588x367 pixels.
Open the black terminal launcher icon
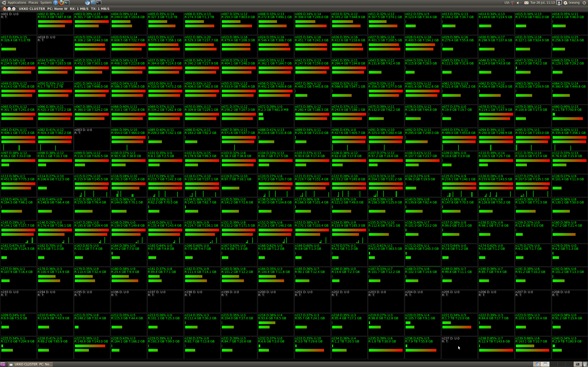(98, 3)
